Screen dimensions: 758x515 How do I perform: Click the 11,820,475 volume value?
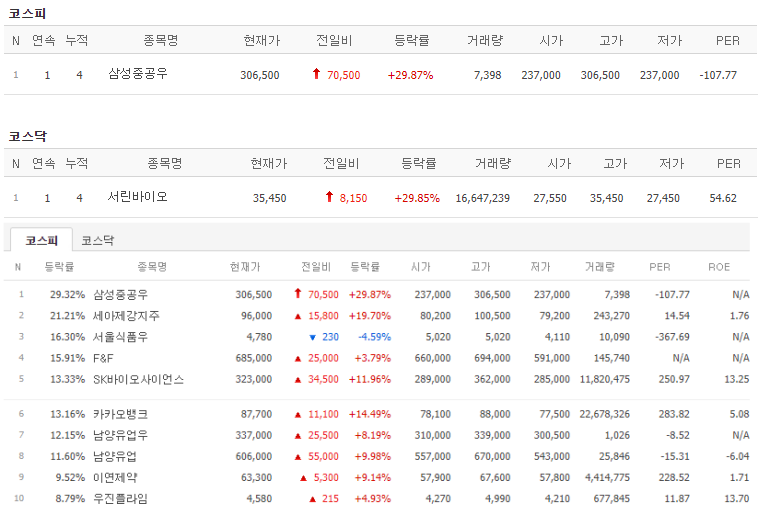605,380
